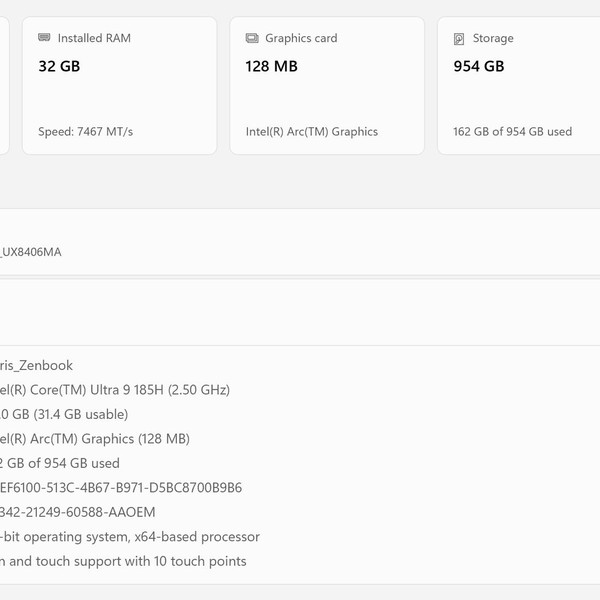This screenshot has width=600, height=600.
Task: Select the product ID ending AAOEM
Action: click(78, 512)
